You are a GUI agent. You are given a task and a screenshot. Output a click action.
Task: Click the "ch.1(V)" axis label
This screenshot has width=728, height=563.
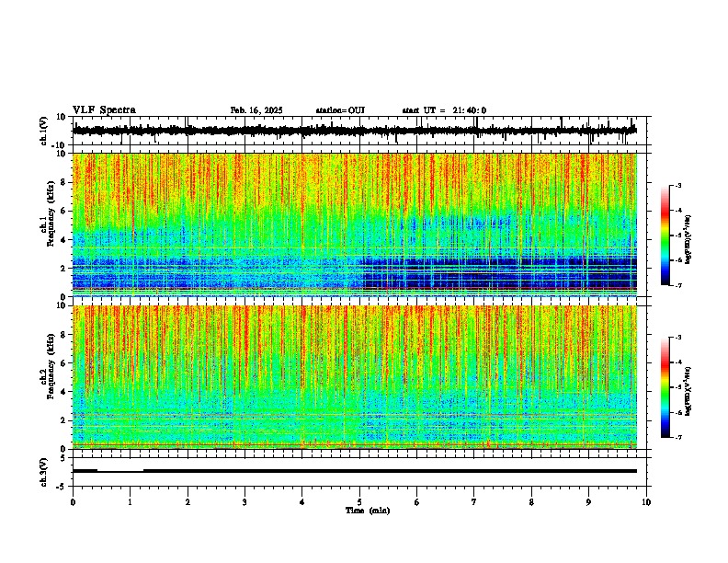tap(44, 131)
